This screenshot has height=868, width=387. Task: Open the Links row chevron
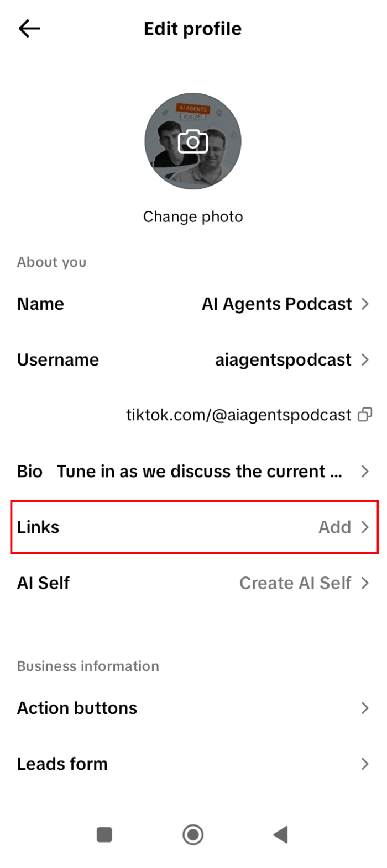pyautogui.click(x=365, y=527)
